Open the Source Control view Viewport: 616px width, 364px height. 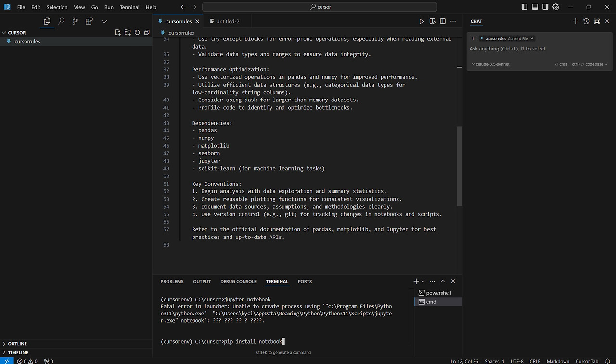(75, 21)
